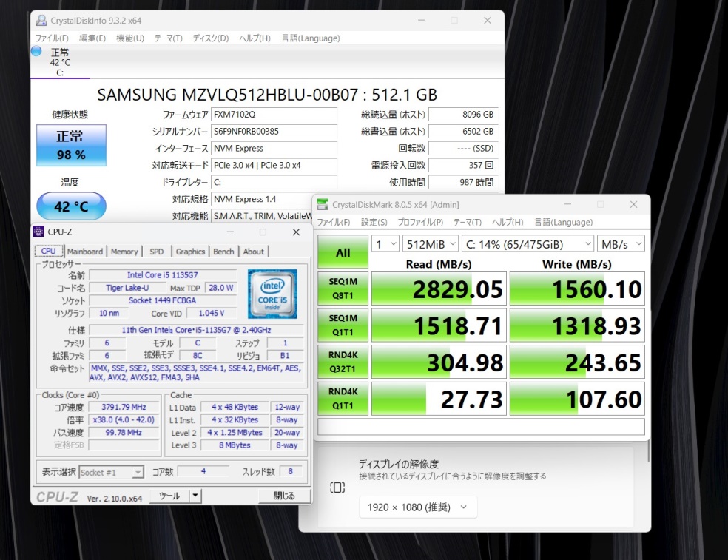Viewport: 728px width, 560px height.
Task: Click the ツール button in CPU-Z
Action: 169,496
